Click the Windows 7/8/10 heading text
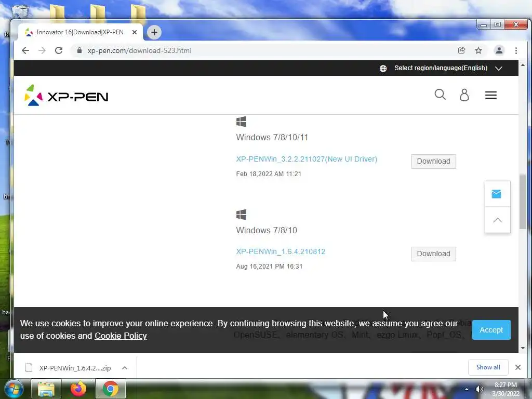Image resolution: width=532 pixels, height=399 pixels. click(267, 230)
